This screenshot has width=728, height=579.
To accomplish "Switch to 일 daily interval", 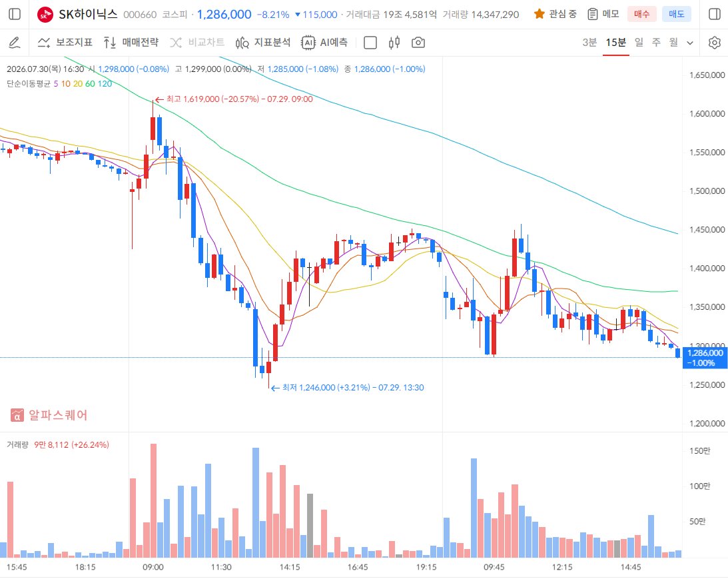I will (x=639, y=42).
